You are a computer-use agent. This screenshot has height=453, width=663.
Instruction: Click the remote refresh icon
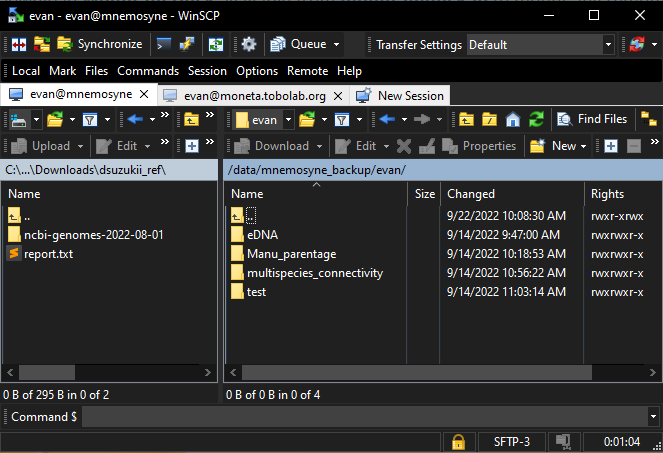pyautogui.click(x=536, y=120)
